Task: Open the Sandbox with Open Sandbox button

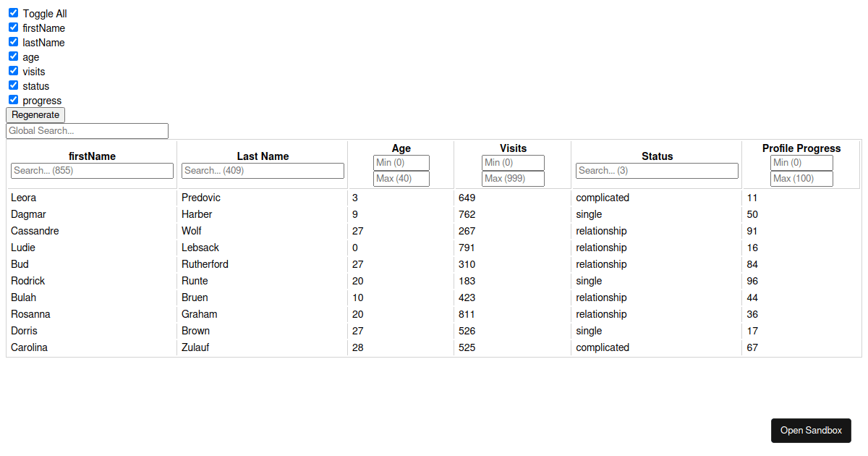Action: [x=811, y=430]
